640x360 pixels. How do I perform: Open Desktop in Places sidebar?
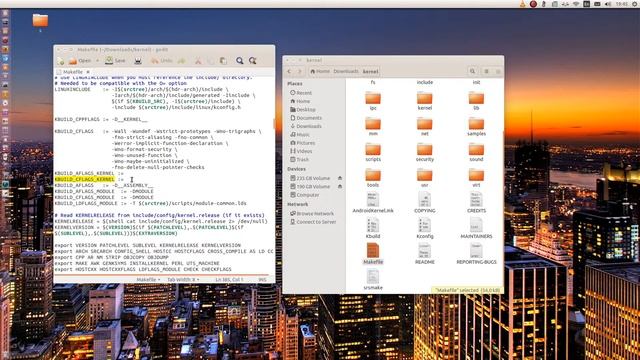[x=302, y=109]
